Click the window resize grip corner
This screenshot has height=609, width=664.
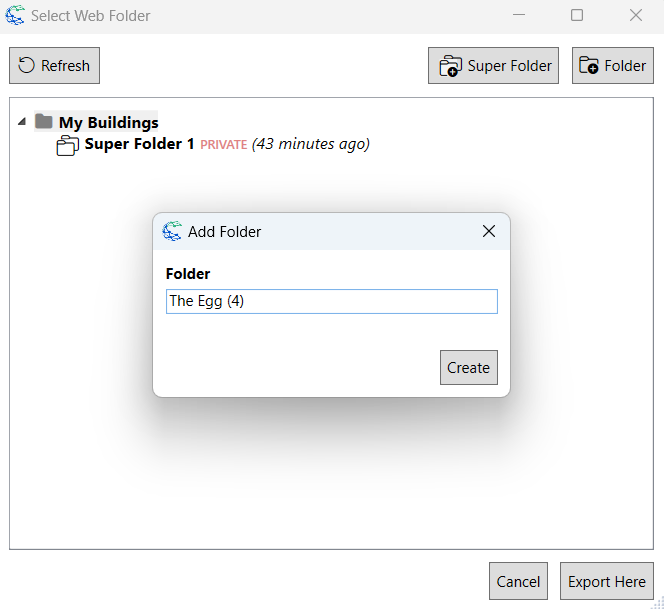(657, 602)
